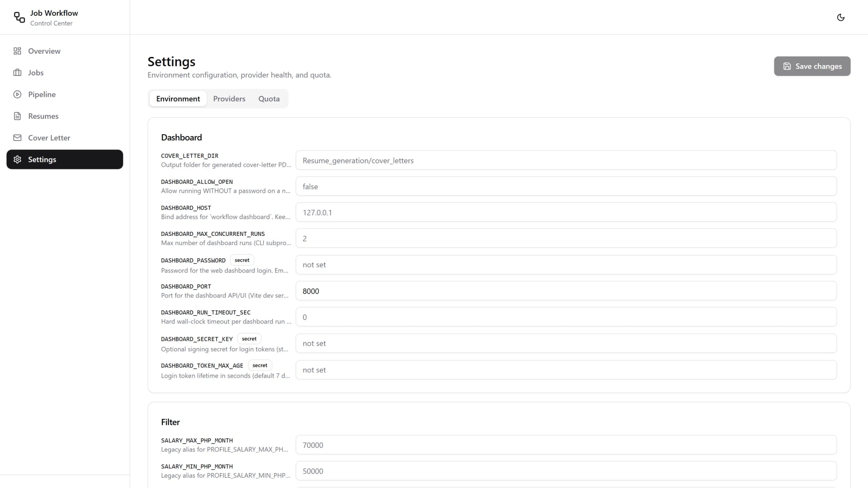Click the DASHBOARD_TOKEN_MAX_AGE input field
868x488 pixels.
(x=566, y=370)
